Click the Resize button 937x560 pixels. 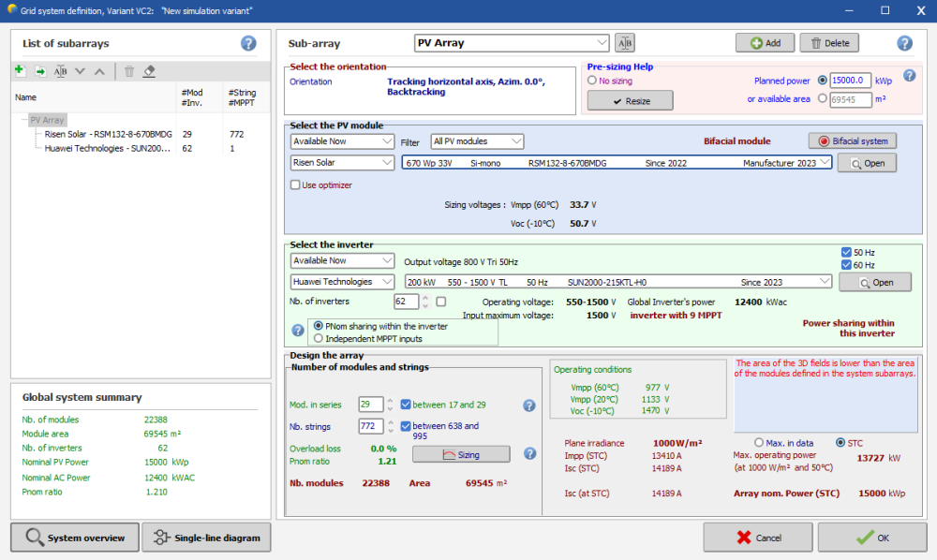click(630, 101)
